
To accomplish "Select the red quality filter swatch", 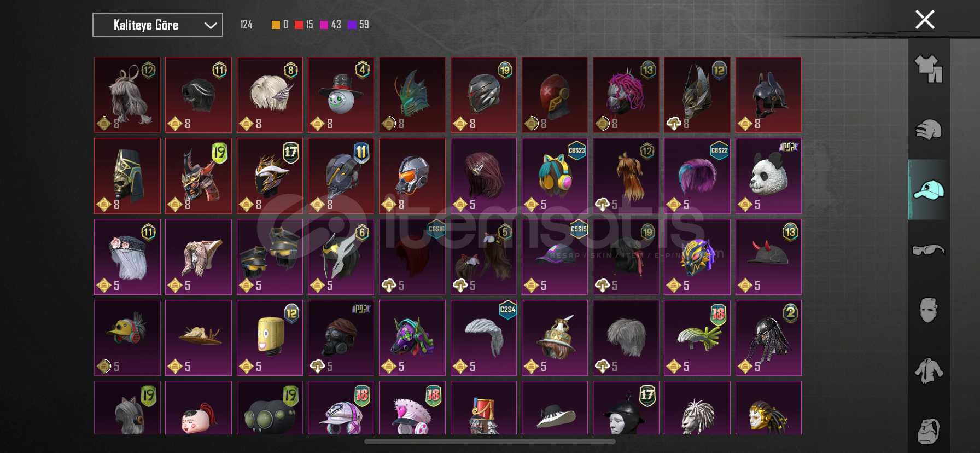I will click(x=299, y=25).
